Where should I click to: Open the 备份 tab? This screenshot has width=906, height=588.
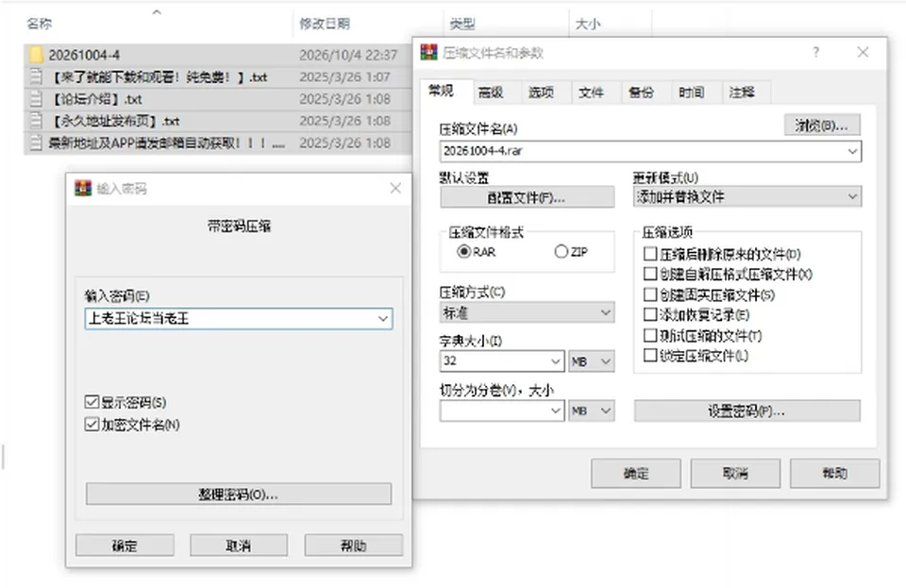(x=642, y=92)
